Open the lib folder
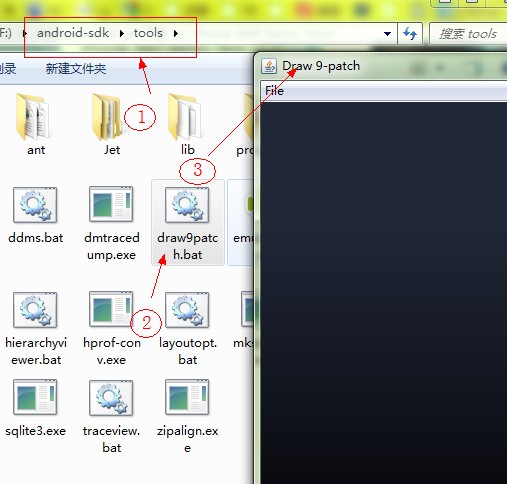Image resolution: width=507 pixels, height=484 pixels. coord(185,117)
